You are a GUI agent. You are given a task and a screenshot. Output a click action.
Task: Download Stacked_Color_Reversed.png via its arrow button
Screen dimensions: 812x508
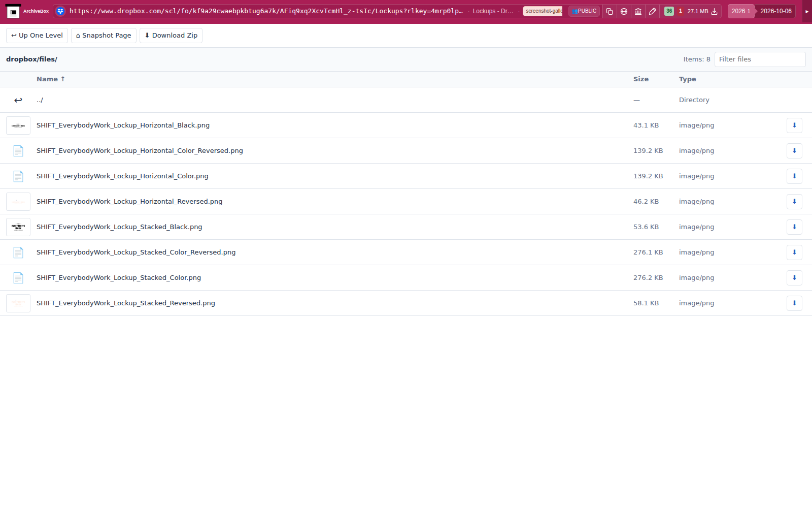pos(794,252)
